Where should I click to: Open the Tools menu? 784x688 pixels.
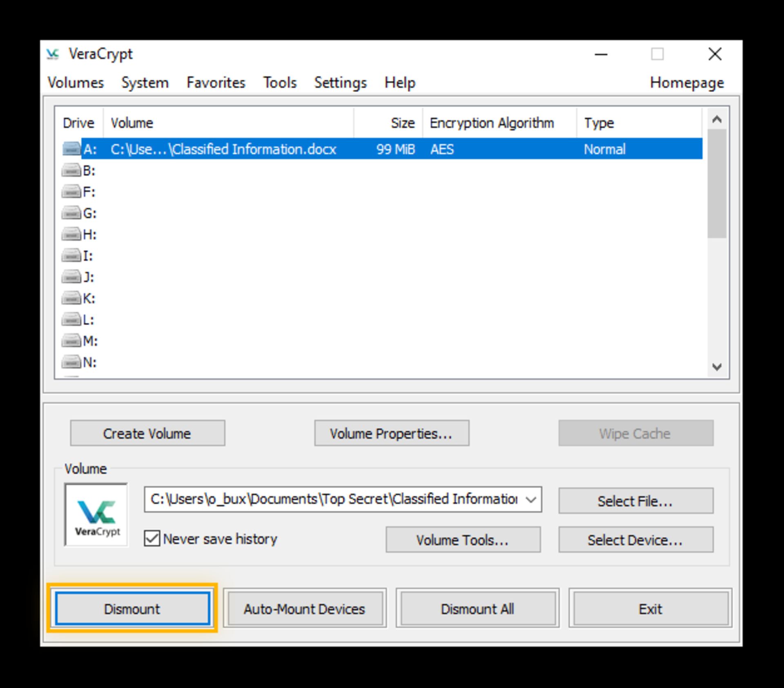tap(280, 83)
